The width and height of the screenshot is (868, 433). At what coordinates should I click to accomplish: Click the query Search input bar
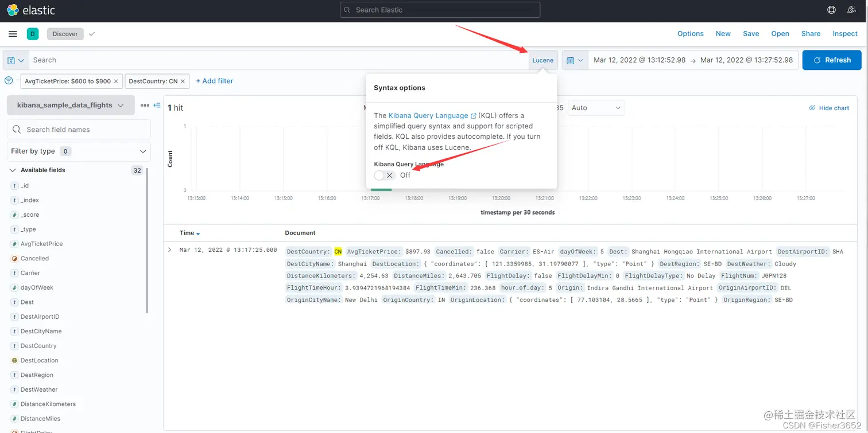278,60
